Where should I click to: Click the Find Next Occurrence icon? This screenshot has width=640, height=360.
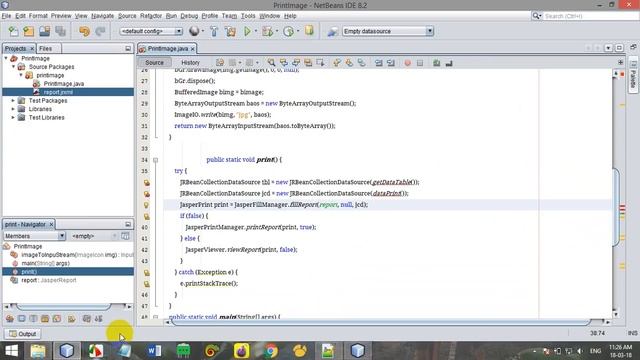[x=296, y=62]
